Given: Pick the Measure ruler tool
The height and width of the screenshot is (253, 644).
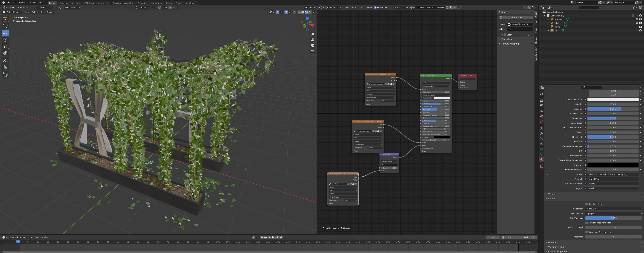Looking at the screenshot, I should click(x=5, y=67).
